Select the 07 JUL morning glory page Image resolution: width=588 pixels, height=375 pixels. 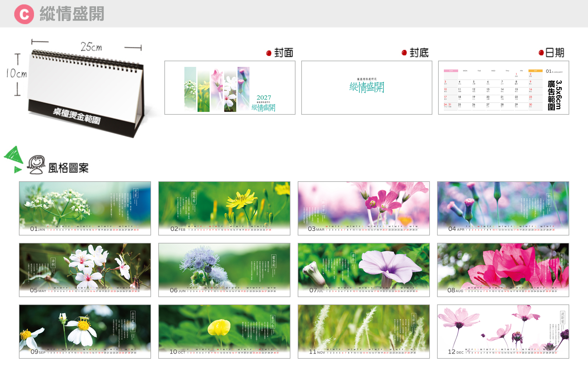click(x=364, y=270)
